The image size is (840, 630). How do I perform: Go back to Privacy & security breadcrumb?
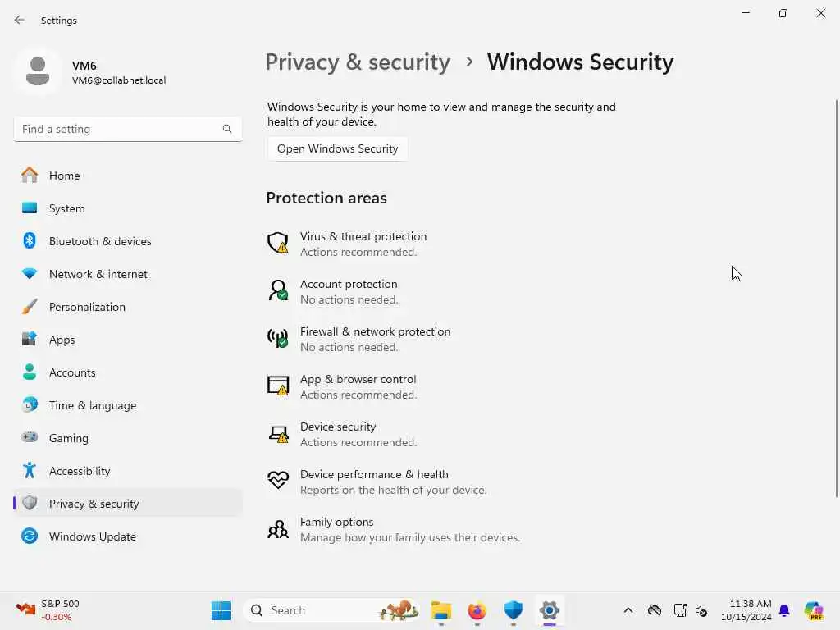click(x=358, y=62)
